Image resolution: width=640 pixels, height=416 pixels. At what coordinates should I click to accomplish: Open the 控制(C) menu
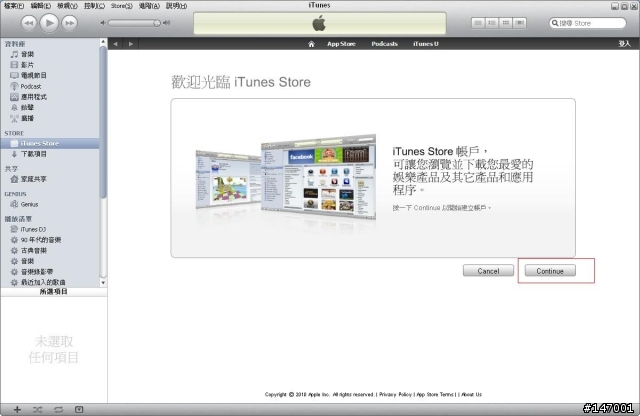(94, 6)
